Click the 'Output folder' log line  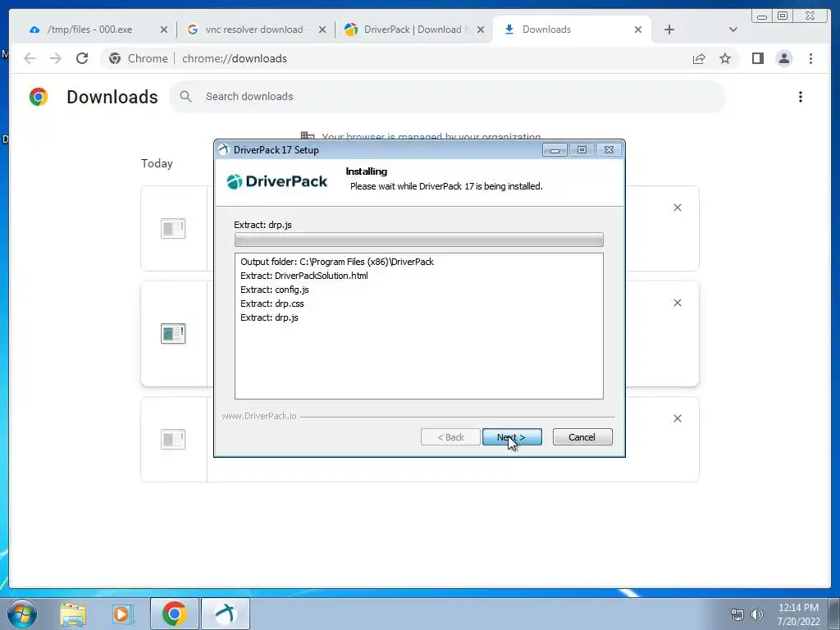tap(337, 262)
